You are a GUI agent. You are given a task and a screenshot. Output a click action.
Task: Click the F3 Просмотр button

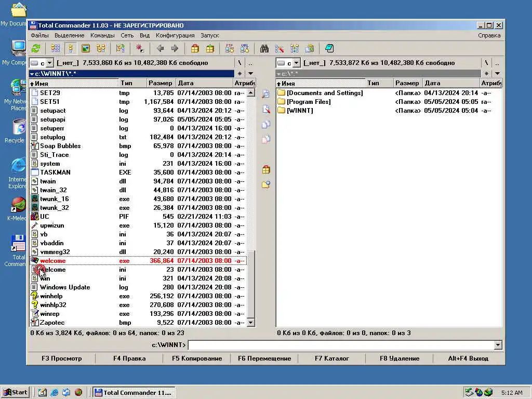click(x=61, y=358)
